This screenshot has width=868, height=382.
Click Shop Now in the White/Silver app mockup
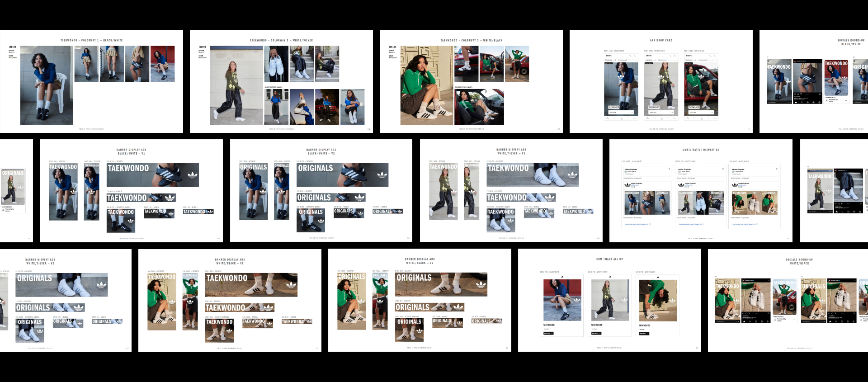coord(661,112)
